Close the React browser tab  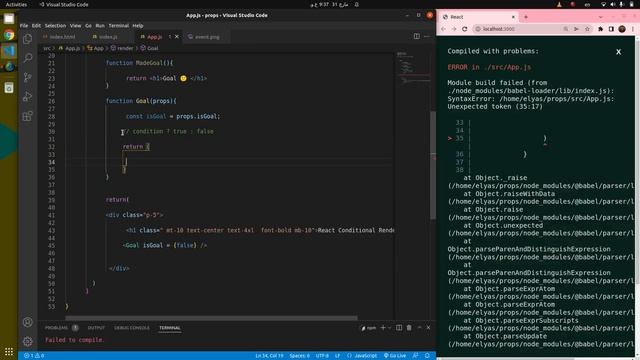pyautogui.click(x=513, y=17)
